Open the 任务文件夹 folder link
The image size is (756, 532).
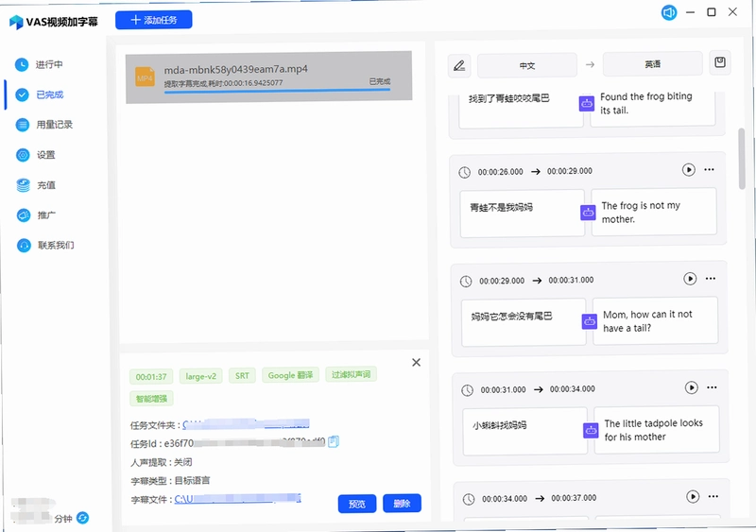click(246, 424)
